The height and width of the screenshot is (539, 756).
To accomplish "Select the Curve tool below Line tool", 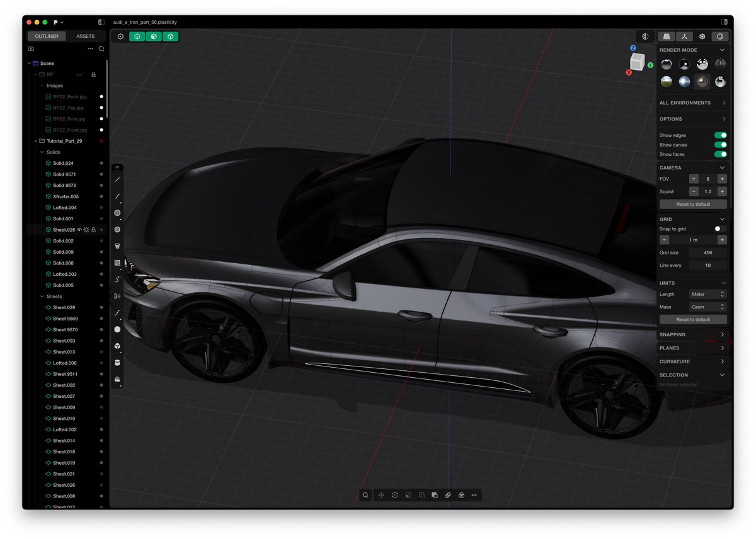I will point(117,196).
